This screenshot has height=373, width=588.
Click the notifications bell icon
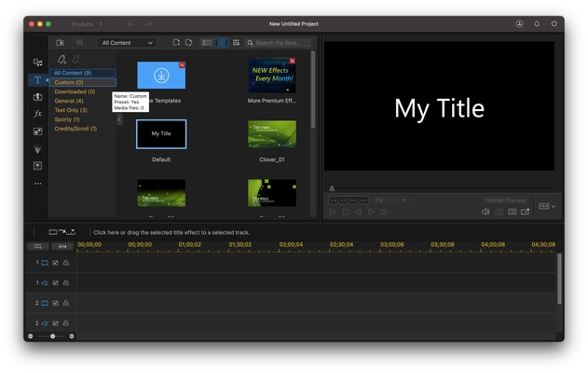[537, 23]
